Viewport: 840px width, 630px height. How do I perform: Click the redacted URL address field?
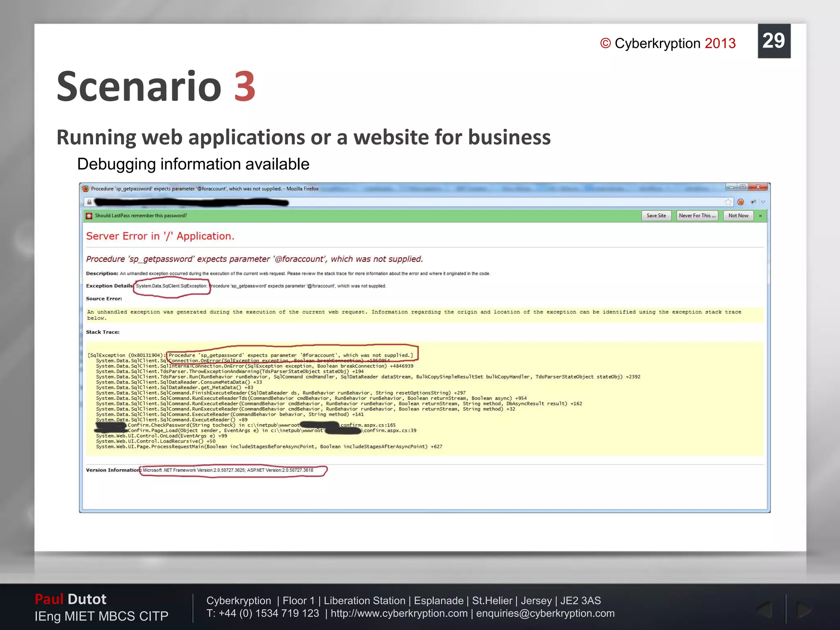[x=191, y=202]
